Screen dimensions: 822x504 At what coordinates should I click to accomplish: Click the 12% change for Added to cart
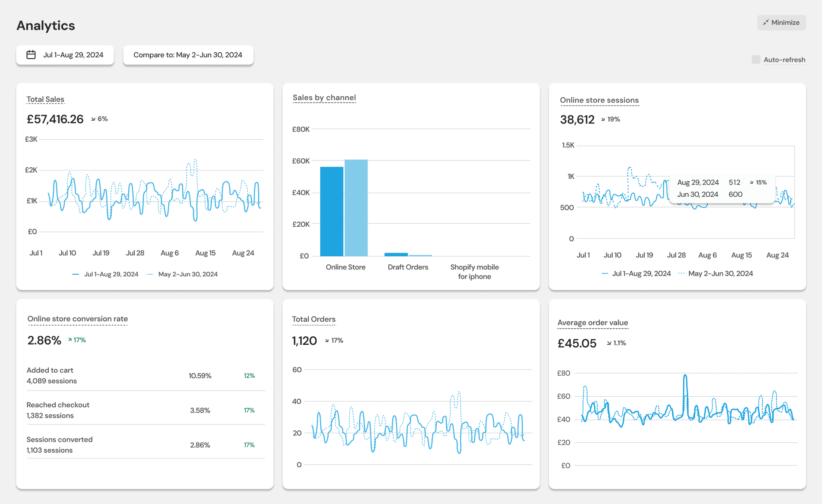[249, 376]
